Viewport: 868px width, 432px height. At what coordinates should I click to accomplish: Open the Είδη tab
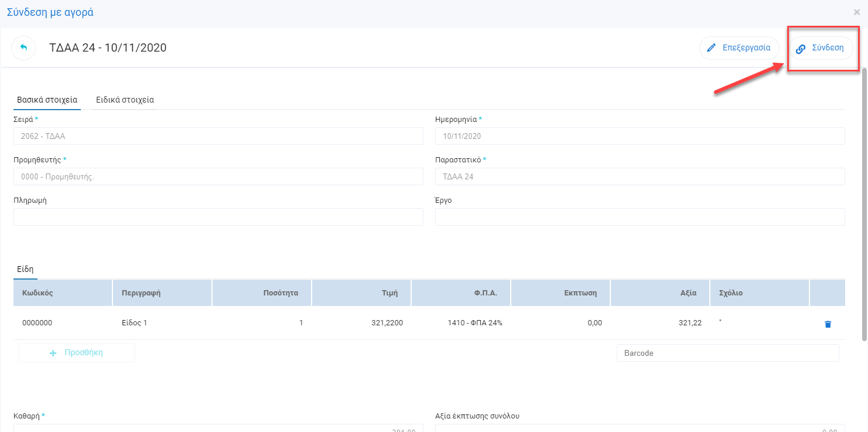(x=25, y=269)
